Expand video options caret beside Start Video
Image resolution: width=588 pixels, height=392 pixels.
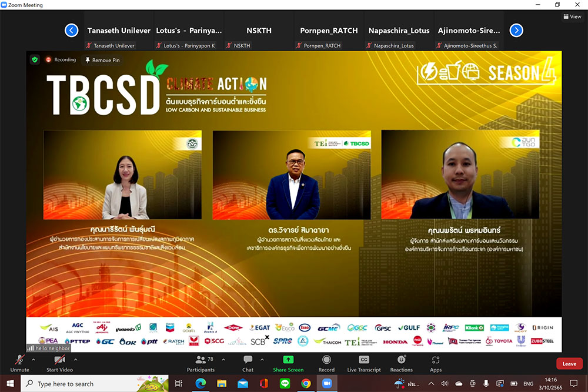(x=75, y=360)
